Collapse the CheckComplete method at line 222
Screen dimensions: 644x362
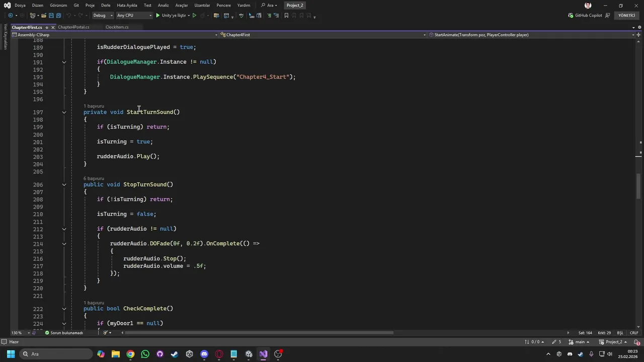64,309
